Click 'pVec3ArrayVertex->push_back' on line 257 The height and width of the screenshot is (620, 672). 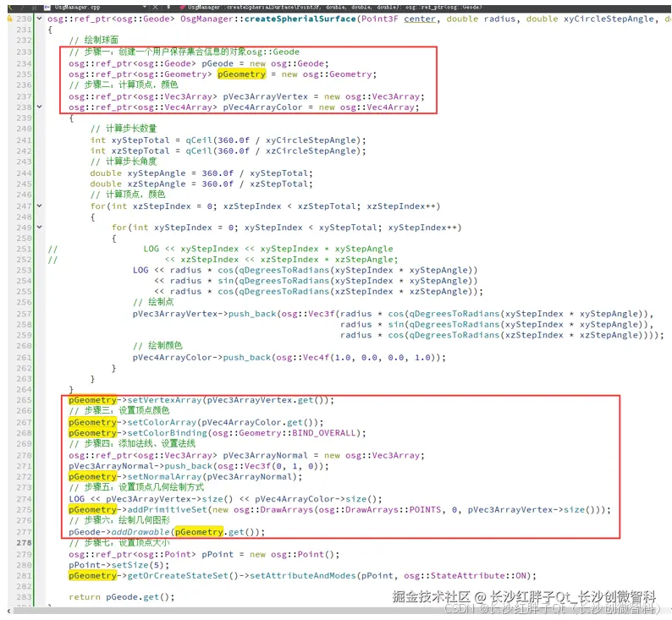205,314
